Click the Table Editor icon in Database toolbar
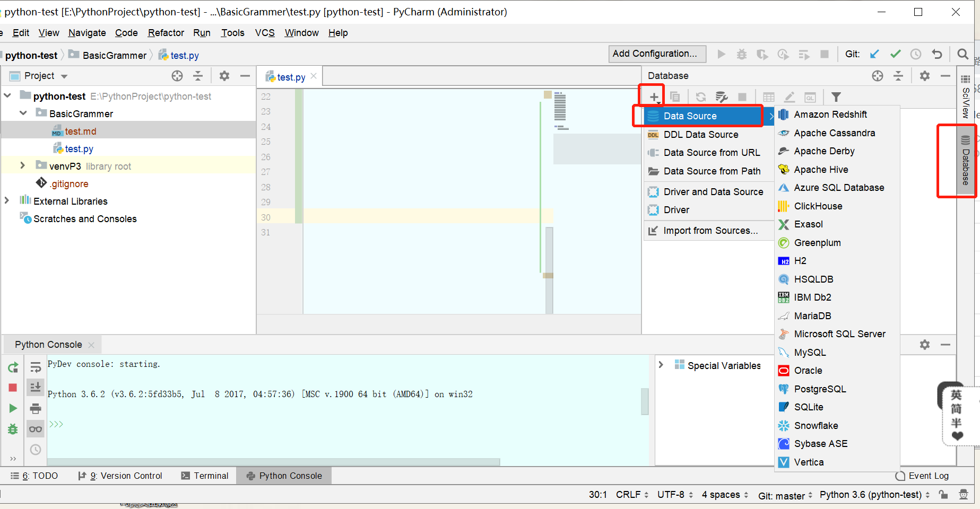This screenshot has height=509, width=980. [x=769, y=97]
